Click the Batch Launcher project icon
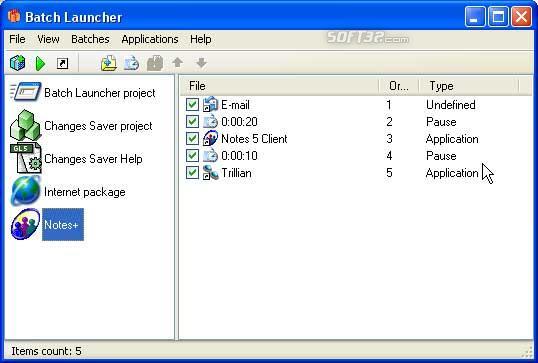The height and width of the screenshot is (363, 538). click(26, 91)
